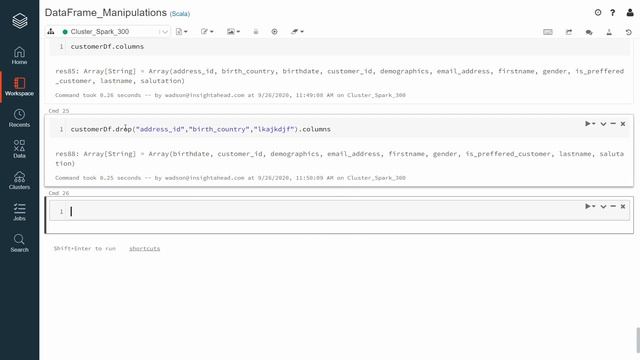Click the permissions lock icon in toolbar
Image resolution: width=640 pixels, height=360 pixels.
[x=256, y=31]
